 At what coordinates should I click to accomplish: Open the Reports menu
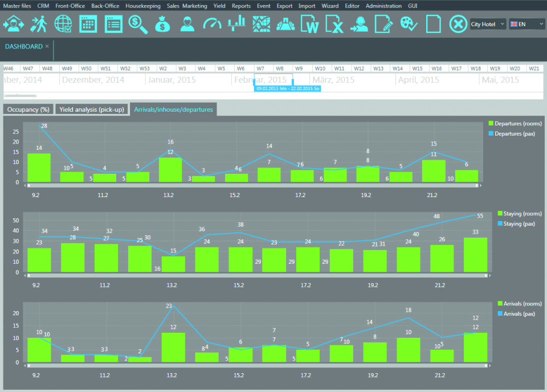pos(241,6)
